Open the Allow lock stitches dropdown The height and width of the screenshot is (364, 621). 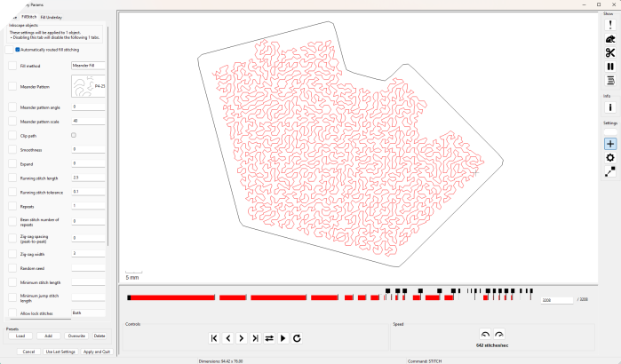coord(88,313)
